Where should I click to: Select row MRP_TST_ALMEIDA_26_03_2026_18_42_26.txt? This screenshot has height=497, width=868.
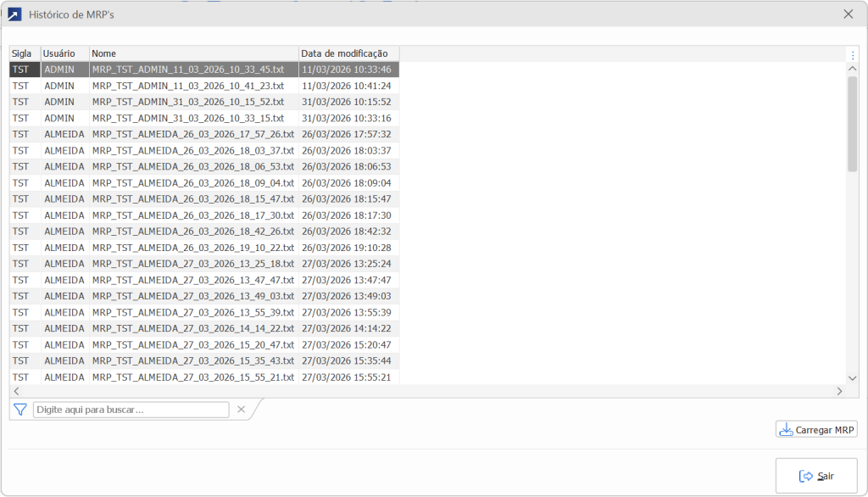(x=204, y=231)
